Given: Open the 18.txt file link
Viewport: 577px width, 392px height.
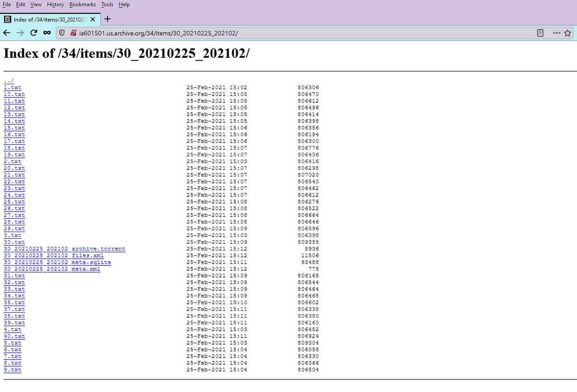Looking at the screenshot, I should (x=14, y=148).
